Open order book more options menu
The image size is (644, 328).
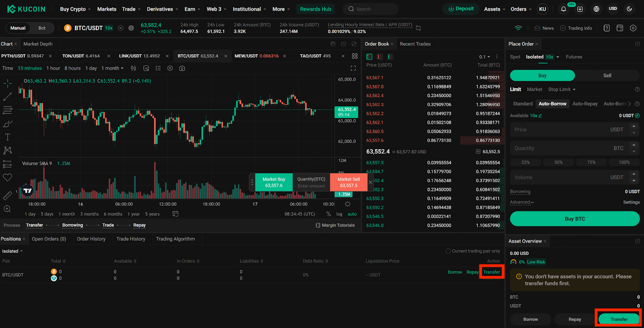pos(497,57)
